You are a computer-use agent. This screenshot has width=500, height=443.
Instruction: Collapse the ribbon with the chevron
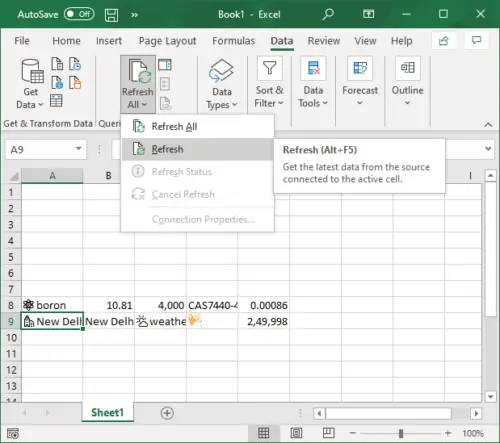point(488,125)
